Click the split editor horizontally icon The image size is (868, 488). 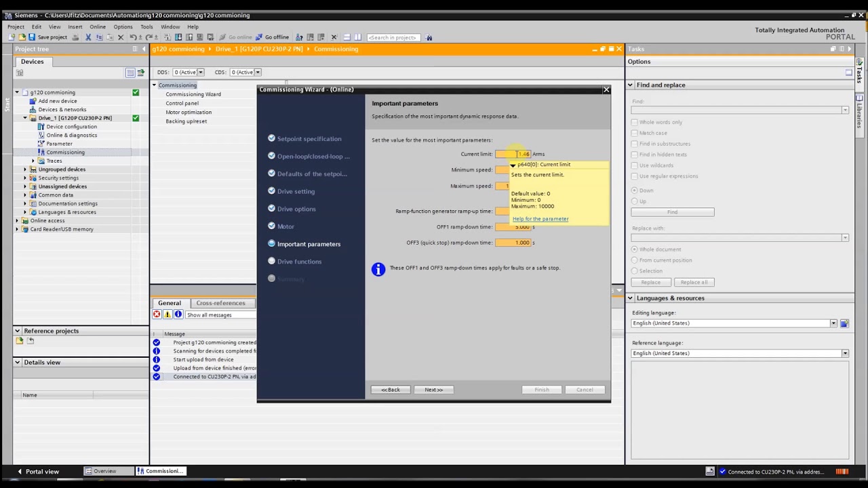pos(347,37)
